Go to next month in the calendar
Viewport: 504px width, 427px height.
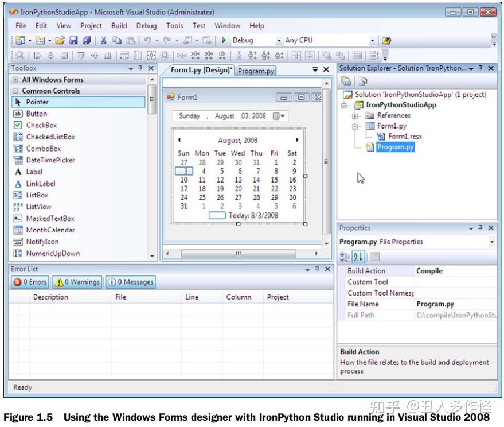297,139
